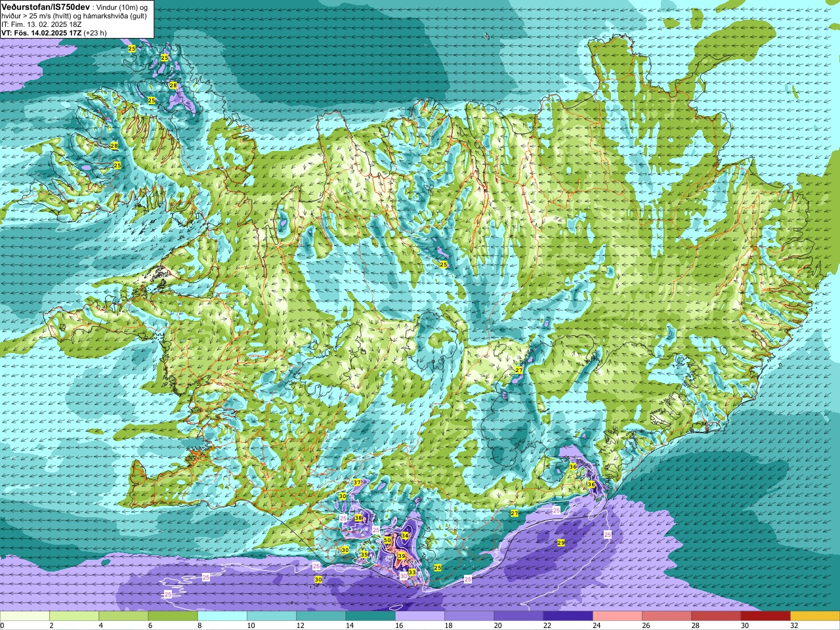Click the legend scale number 0

2,625
